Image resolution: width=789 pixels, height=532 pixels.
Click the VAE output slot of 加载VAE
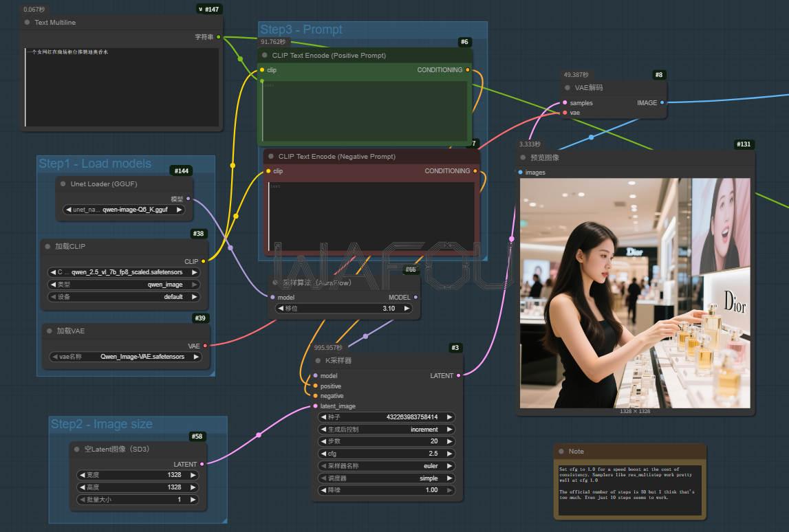pos(205,346)
